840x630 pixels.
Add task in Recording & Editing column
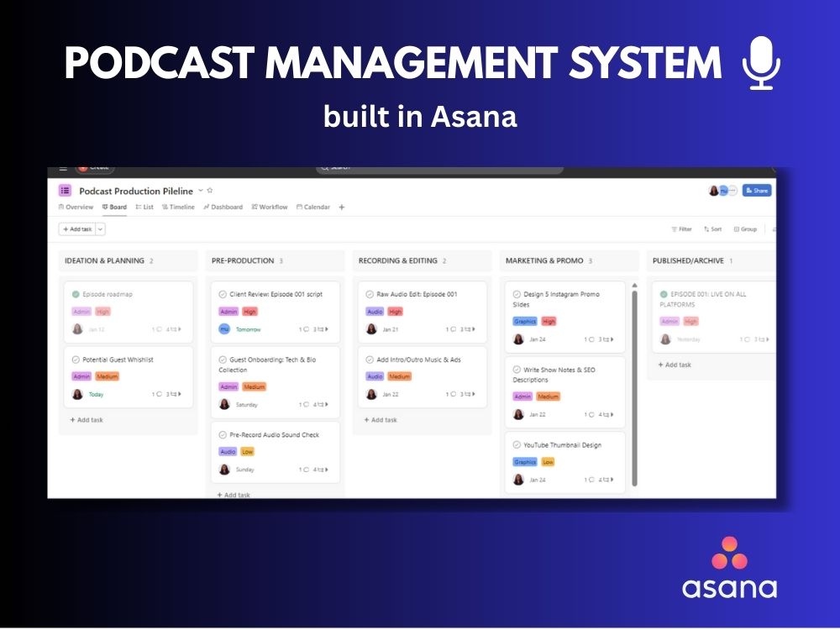pos(381,420)
